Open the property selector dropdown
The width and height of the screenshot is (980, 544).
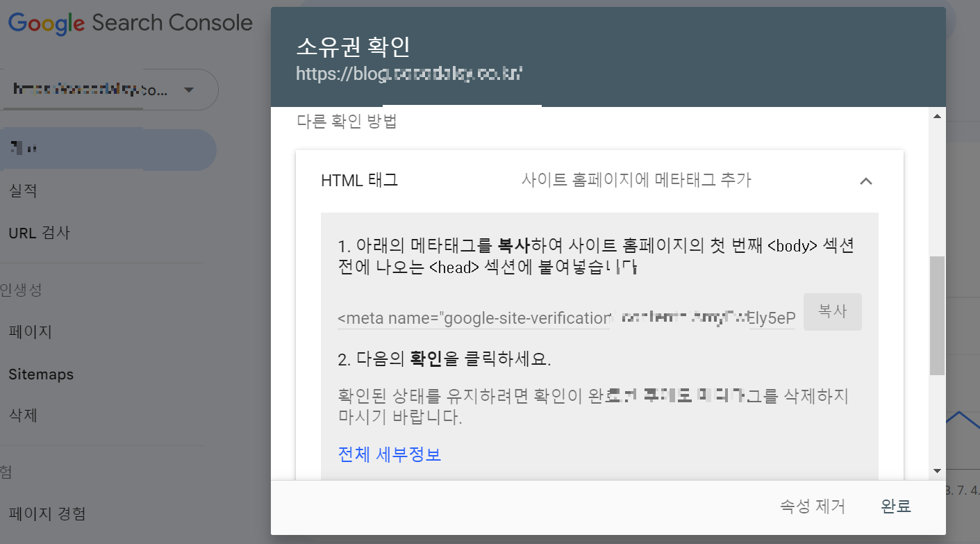coord(109,90)
